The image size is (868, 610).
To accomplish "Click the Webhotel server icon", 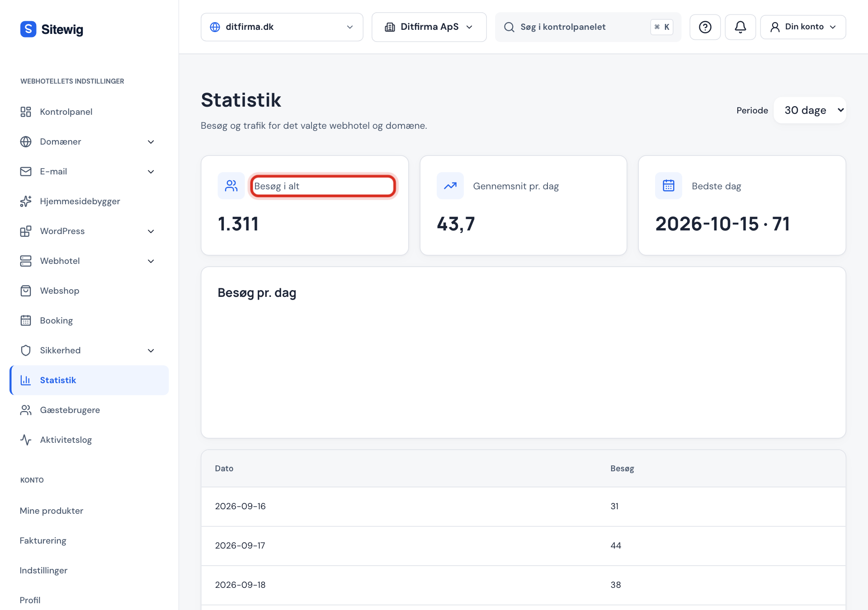I will (x=26, y=261).
